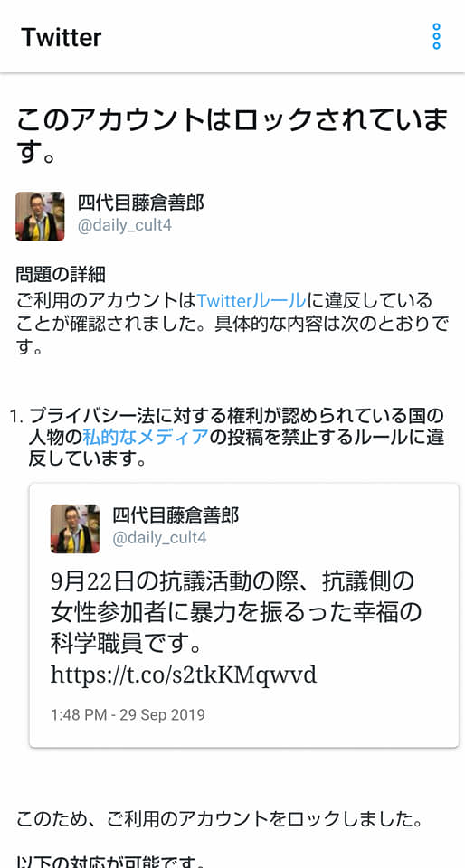Tap the heading このアカウントはロックされています
Viewport: 465px width, 868px height.
[x=232, y=136]
